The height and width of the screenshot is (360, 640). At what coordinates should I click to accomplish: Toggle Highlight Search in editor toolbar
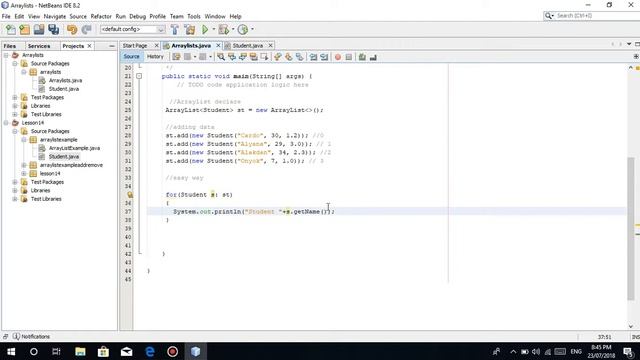tap(253, 57)
